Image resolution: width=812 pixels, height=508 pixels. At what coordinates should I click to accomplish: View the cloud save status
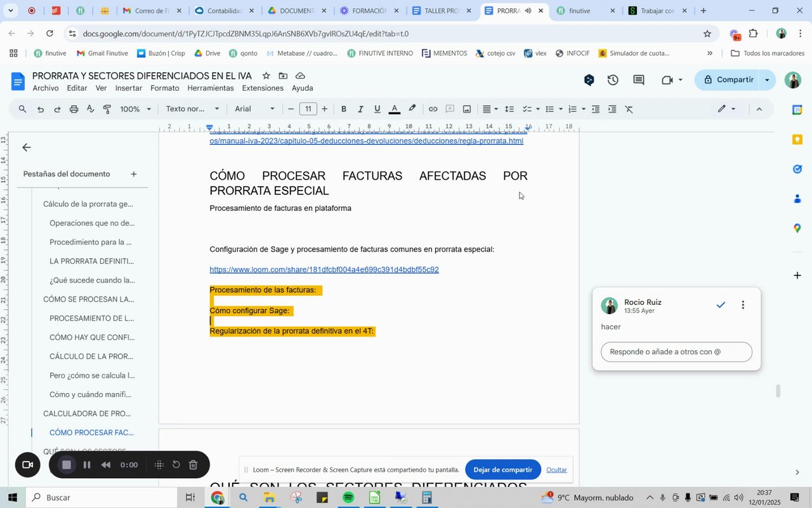tap(300, 76)
